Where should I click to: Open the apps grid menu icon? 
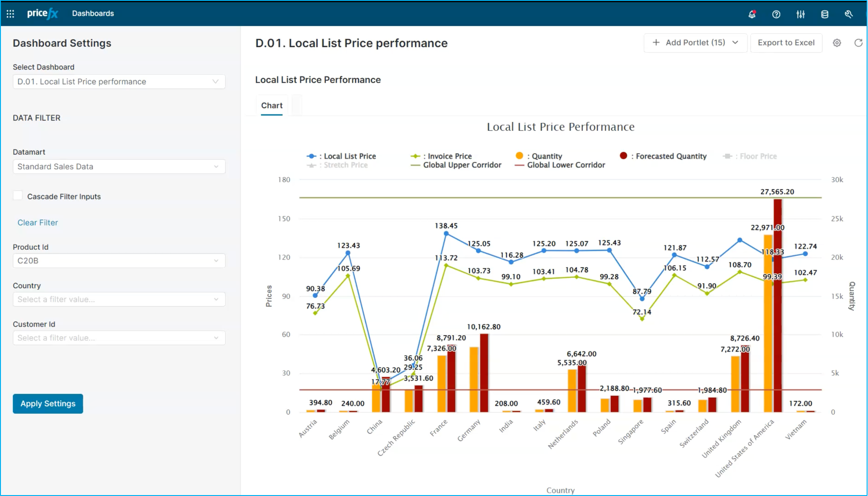click(x=10, y=14)
